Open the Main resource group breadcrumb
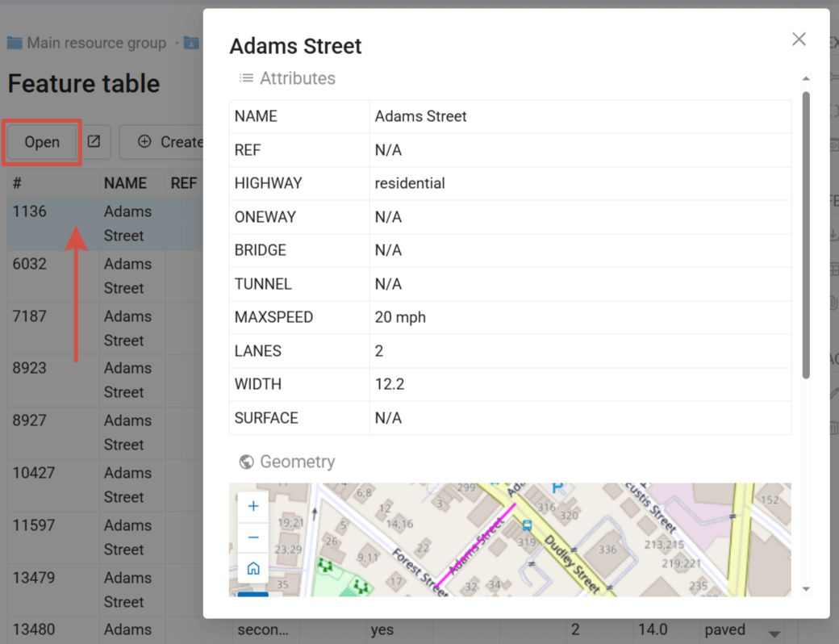Screen dimensions: 839x644 96,43
